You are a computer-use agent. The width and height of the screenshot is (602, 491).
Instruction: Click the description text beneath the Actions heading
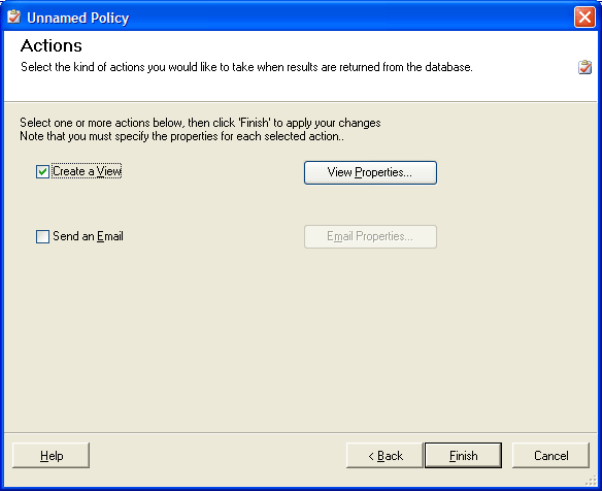[246, 68]
